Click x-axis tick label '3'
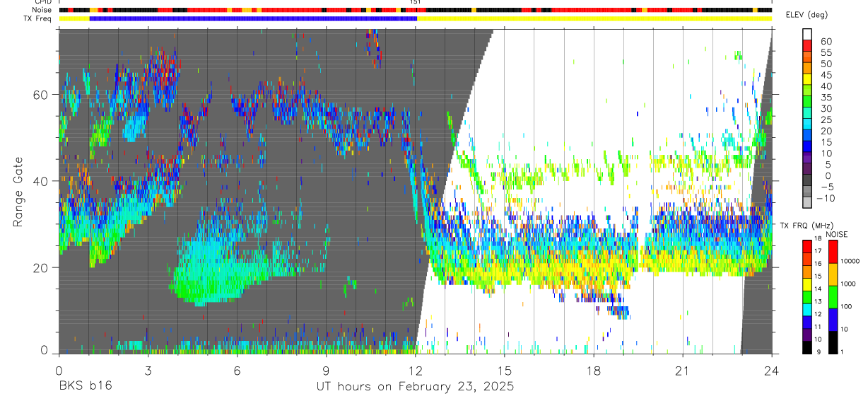This screenshot has width=868, height=401. pyautogui.click(x=148, y=371)
